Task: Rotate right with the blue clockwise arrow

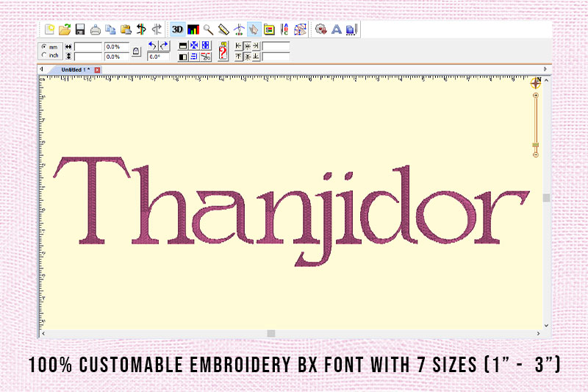Action: point(164,46)
